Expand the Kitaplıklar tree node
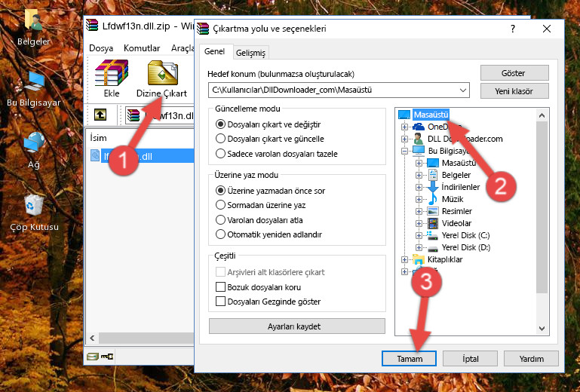This screenshot has height=392, width=580. pyautogui.click(x=405, y=259)
